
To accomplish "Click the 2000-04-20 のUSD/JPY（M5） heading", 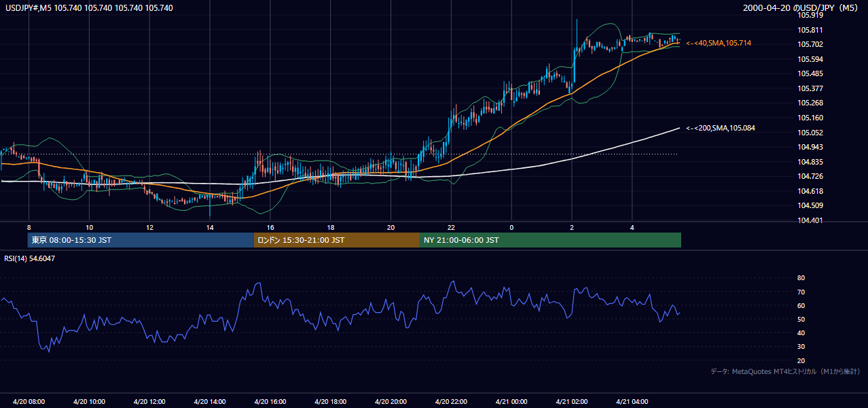I will [x=801, y=7].
